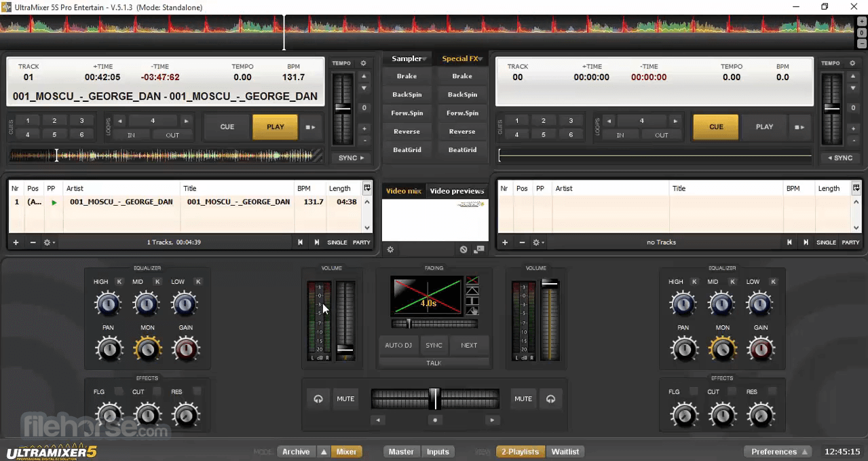Expand the Preferences menu arrow
This screenshot has width=868, height=461.
pos(805,451)
